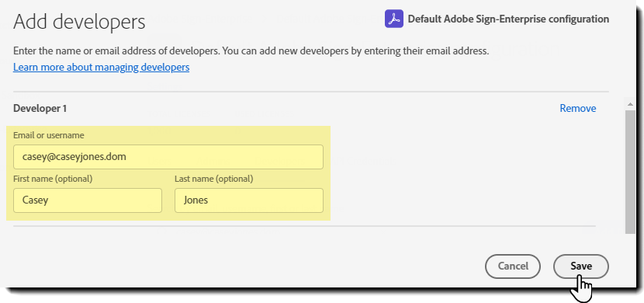Click the dialog's vertical scrollbar
This screenshot has width=644, height=303.
[629, 172]
